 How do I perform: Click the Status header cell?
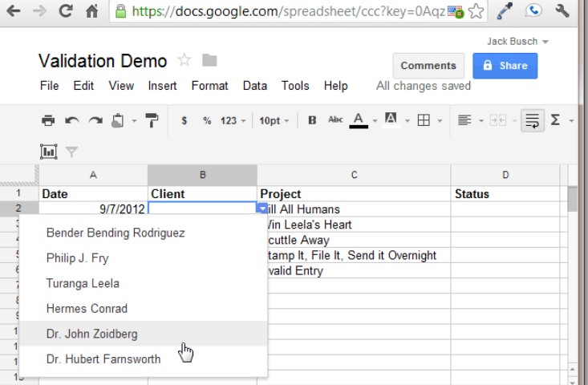(x=505, y=194)
